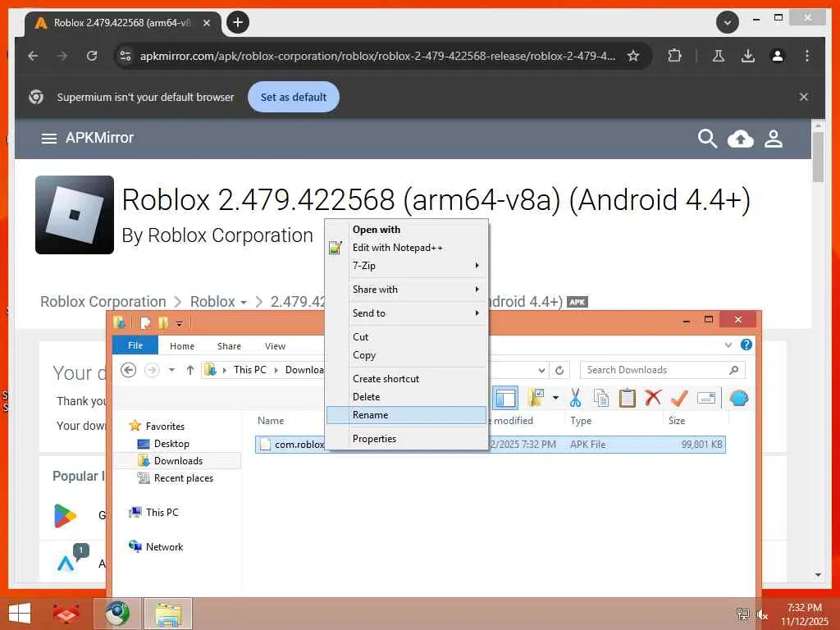Open the browser extensions puzzle icon
The height and width of the screenshot is (630, 840).
click(x=674, y=56)
